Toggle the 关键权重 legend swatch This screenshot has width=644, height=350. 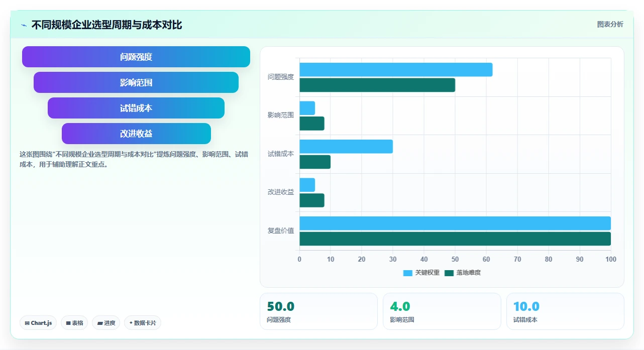pyautogui.click(x=407, y=273)
